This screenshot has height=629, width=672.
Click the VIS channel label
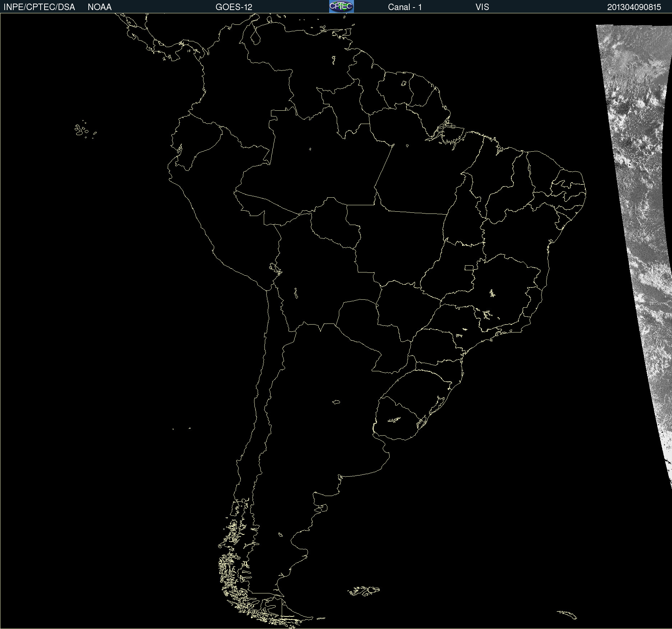point(482,7)
